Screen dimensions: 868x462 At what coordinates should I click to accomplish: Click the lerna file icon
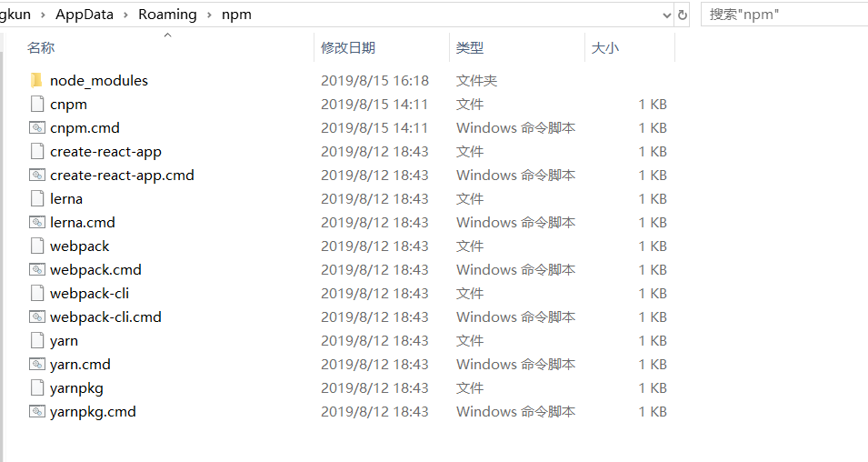37,198
